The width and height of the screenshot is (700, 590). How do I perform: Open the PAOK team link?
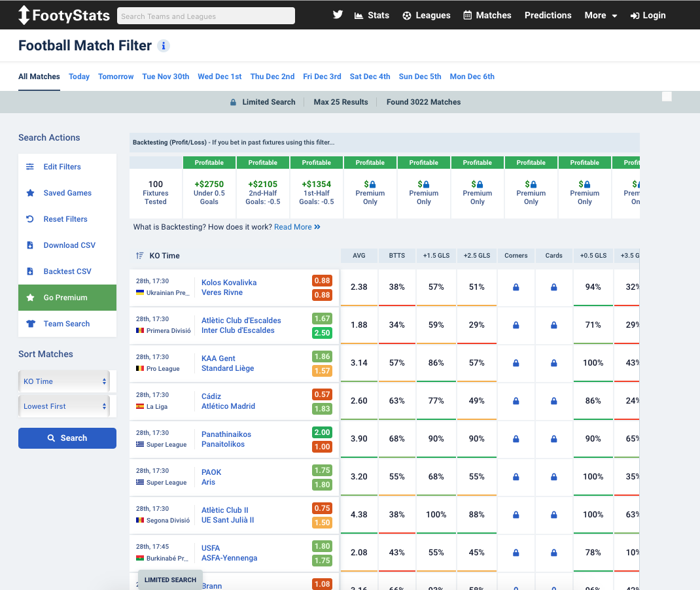[x=211, y=472]
